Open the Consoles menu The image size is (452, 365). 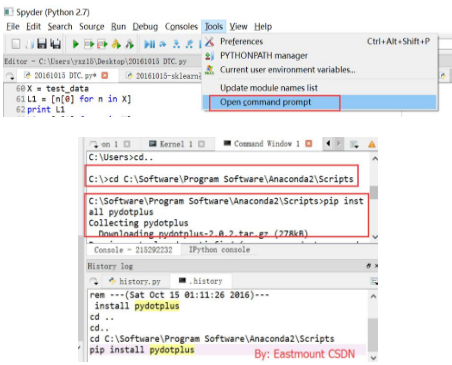coord(181,26)
